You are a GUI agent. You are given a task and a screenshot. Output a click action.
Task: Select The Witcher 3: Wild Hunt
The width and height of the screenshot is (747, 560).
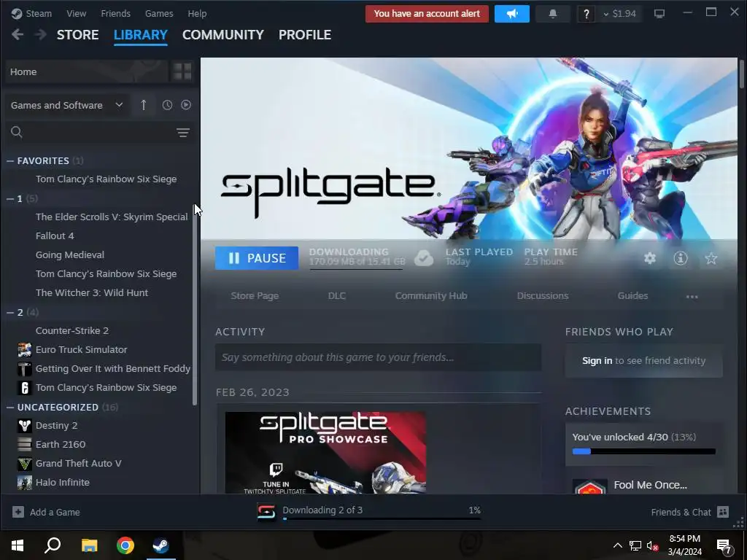[92, 293]
